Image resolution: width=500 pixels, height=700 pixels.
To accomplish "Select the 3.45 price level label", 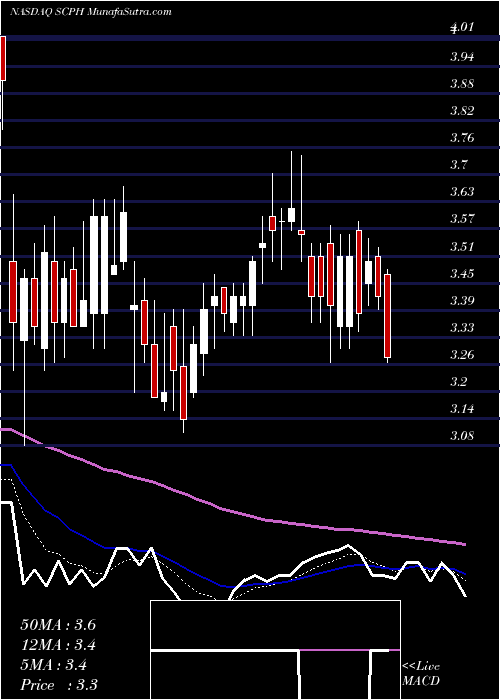I will coord(462,273).
